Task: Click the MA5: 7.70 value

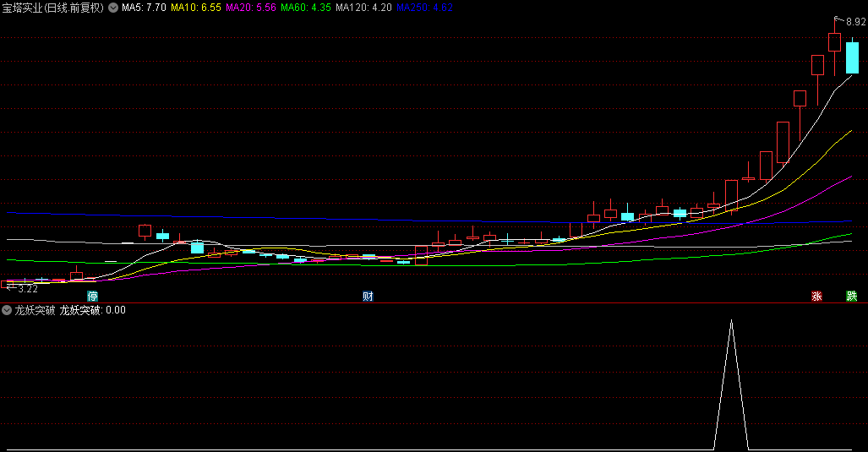Action: [x=144, y=8]
